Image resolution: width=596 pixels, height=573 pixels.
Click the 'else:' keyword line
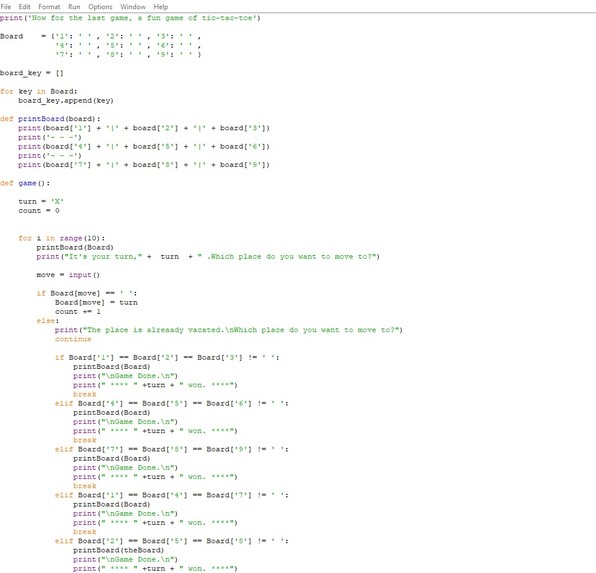tap(48, 321)
